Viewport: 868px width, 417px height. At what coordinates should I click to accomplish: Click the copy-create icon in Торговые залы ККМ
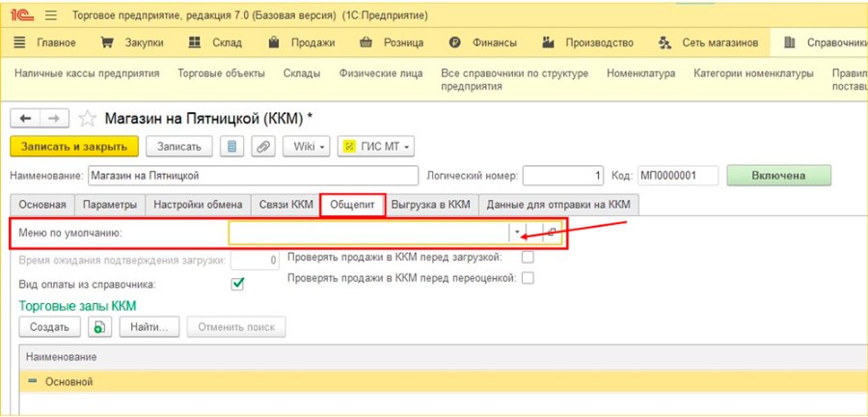(x=99, y=326)
